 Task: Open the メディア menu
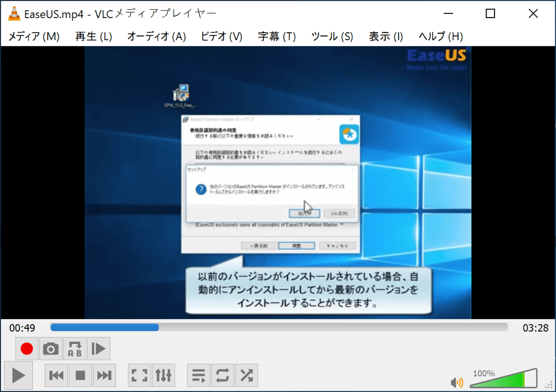coord(34,37)
